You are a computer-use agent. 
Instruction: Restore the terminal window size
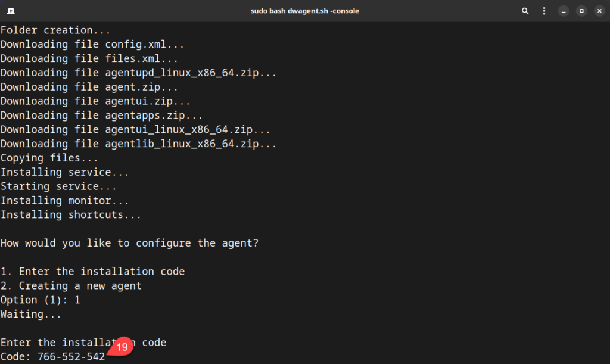pos(581,10)
